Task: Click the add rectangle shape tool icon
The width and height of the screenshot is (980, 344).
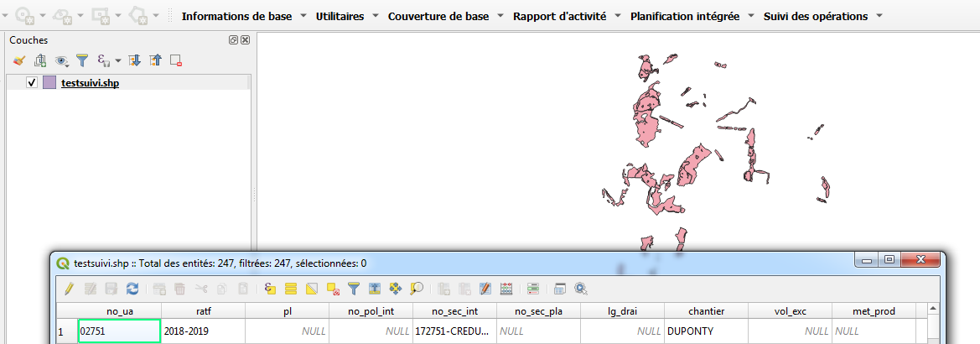Action: (x=100, y=14)
